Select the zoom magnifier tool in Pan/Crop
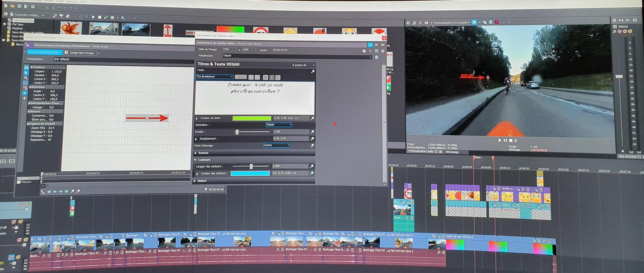 click(x=26, y=78)
